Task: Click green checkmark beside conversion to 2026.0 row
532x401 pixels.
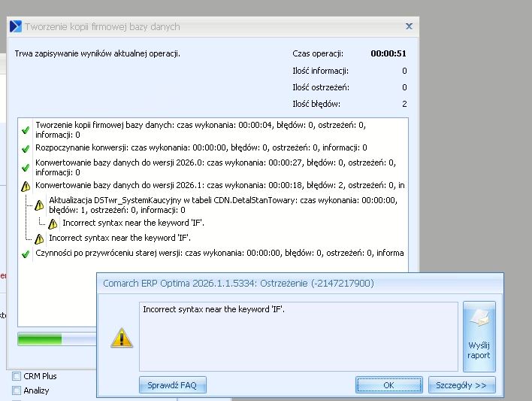Action: point(26,167)
